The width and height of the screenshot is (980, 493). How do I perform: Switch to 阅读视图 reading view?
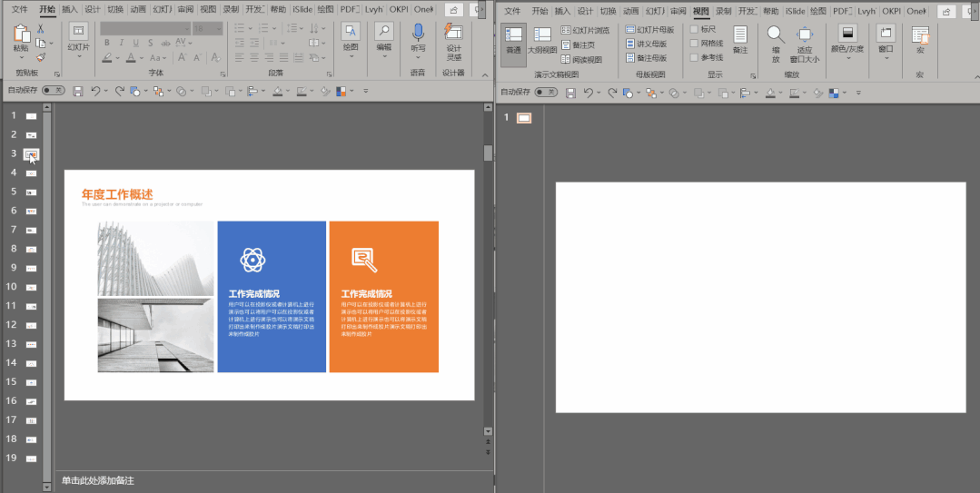[581, 60]
